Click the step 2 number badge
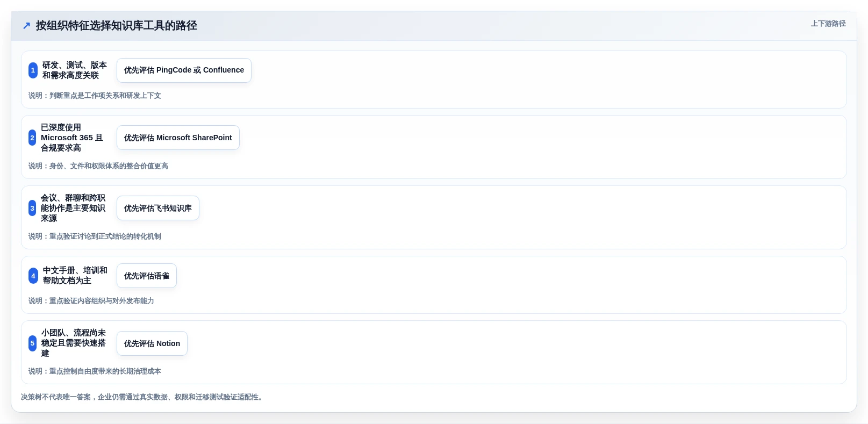Screen dimensions: 868x424 (x=32, y=138)
